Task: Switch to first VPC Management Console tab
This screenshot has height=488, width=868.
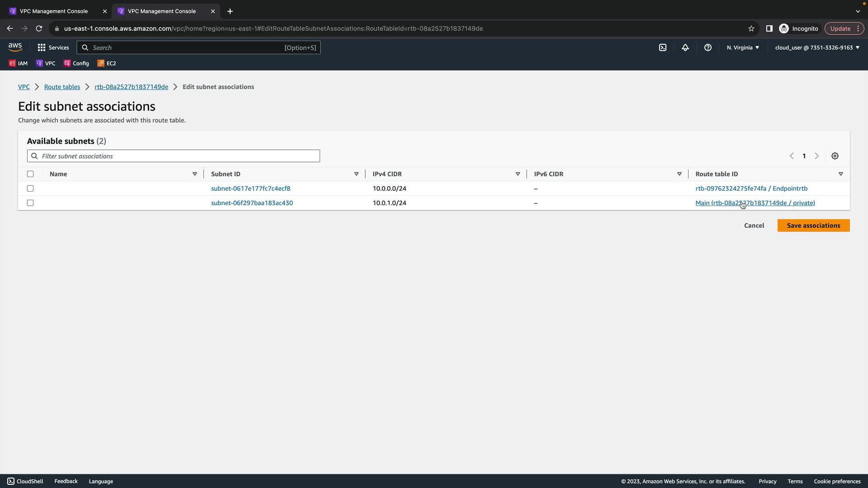Action: coord(54,11)
